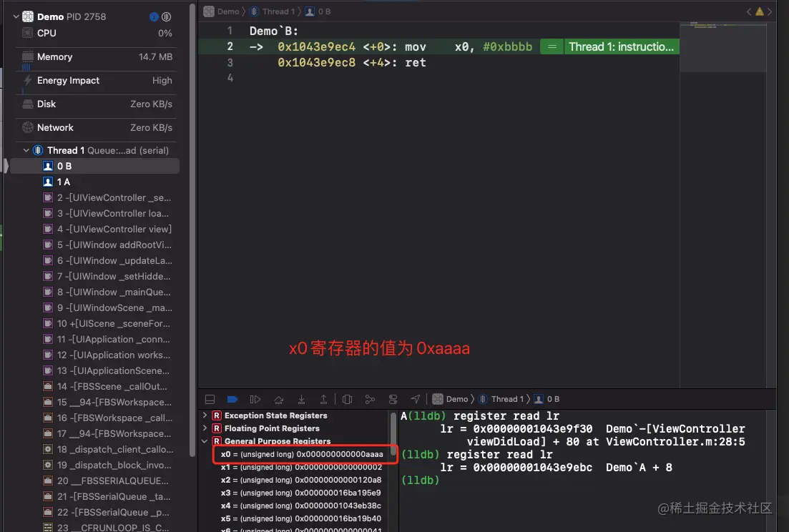This screenshot has height=532, width=789.
Task: Select stack frame 0 B
Action: [x=94, y=166]
